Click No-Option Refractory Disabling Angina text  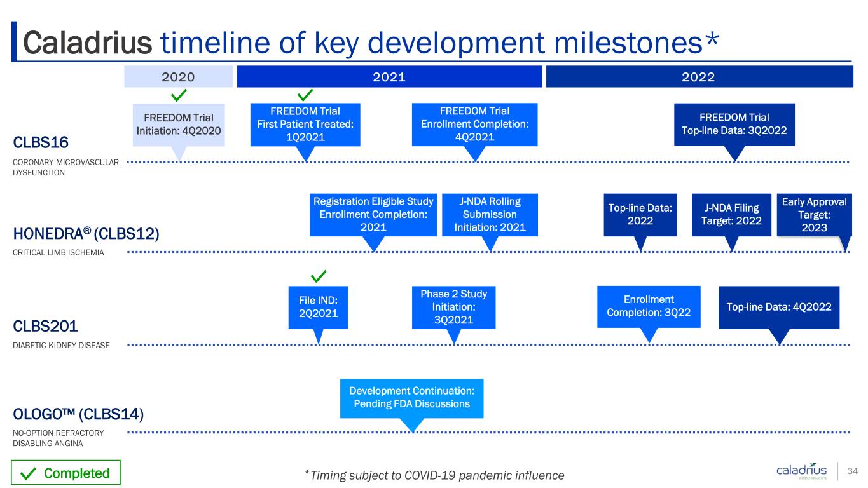(58, 438)
